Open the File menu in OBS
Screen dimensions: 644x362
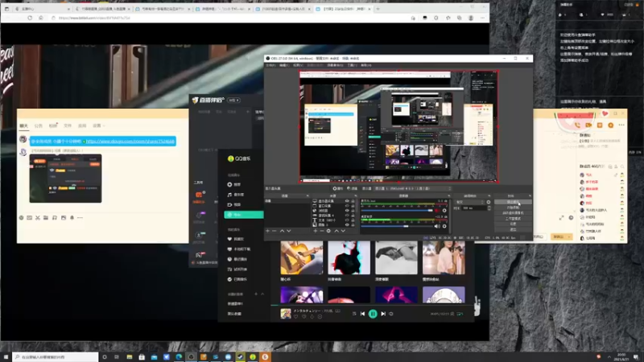point(270,65)
